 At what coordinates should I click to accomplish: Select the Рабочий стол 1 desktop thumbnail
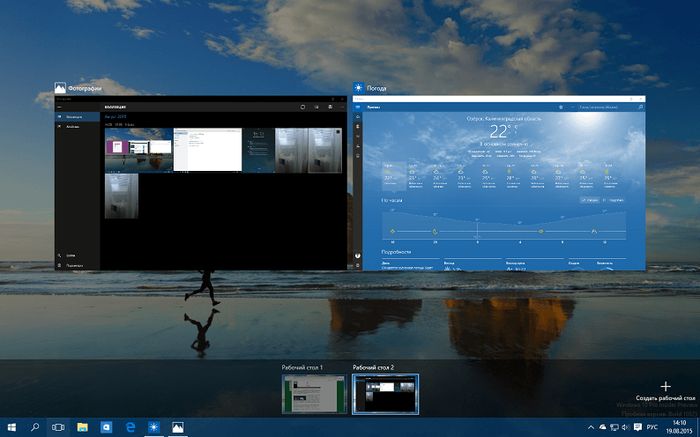[x=313, y=394]
